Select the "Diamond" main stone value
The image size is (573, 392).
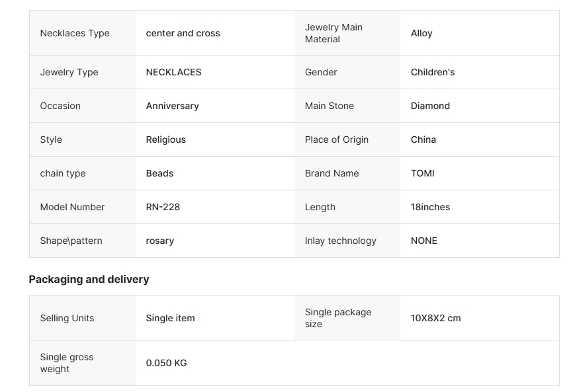point(430,106)
